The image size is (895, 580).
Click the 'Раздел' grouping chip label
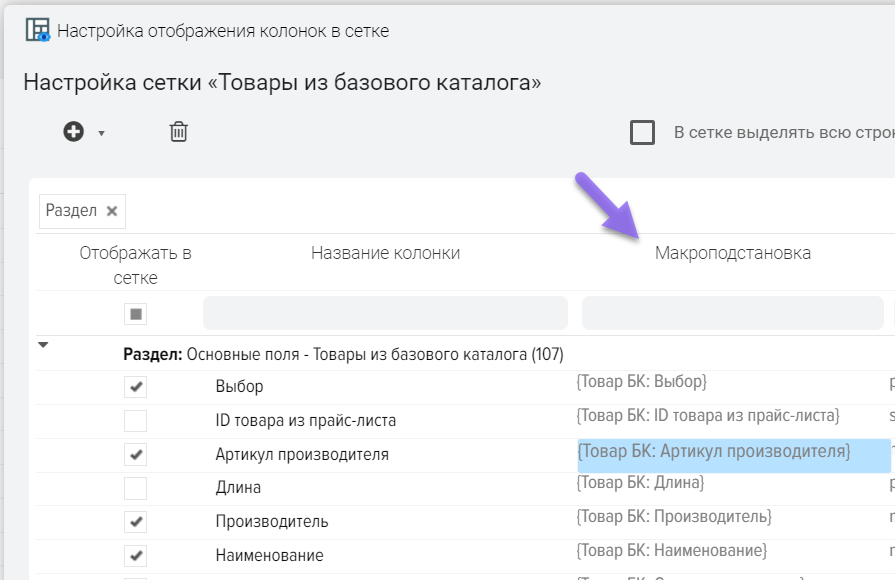coord(72,211)
